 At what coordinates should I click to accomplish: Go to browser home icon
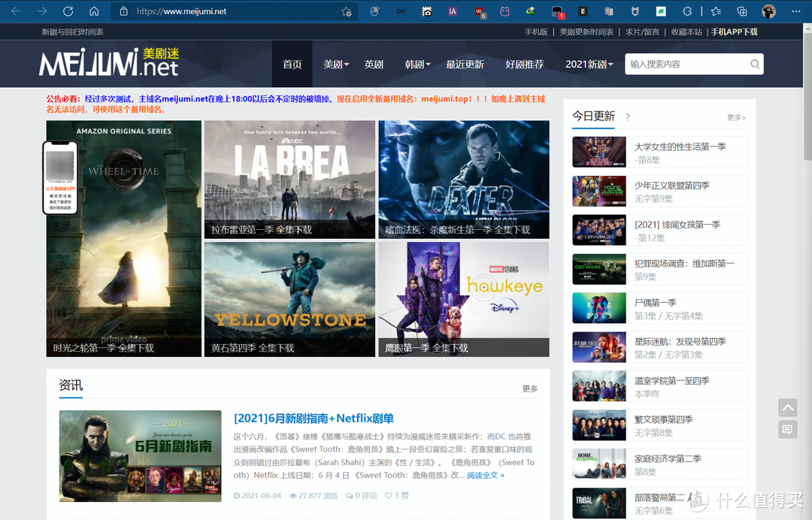(x=94, y=11)
